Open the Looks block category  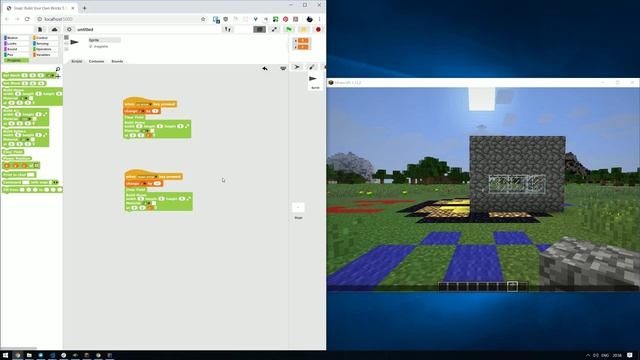click(x=16, y=43)
